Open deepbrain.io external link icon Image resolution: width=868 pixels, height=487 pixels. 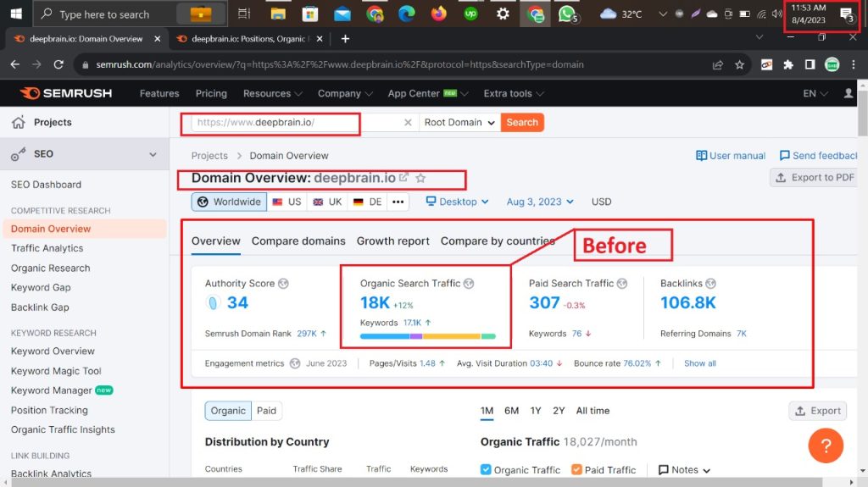(x=403, y=178)
